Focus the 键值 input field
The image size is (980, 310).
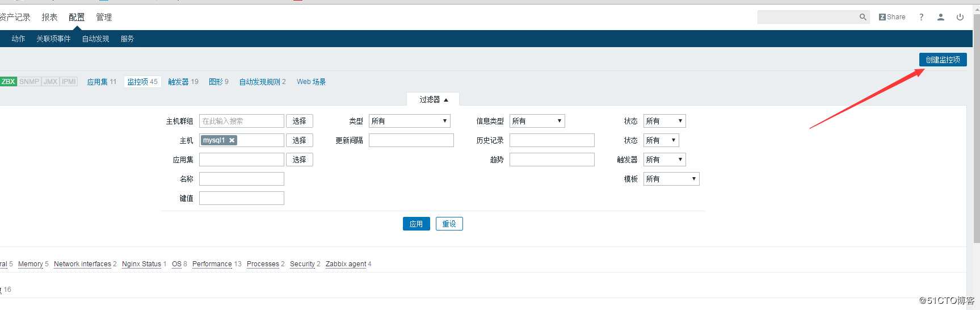241,198
